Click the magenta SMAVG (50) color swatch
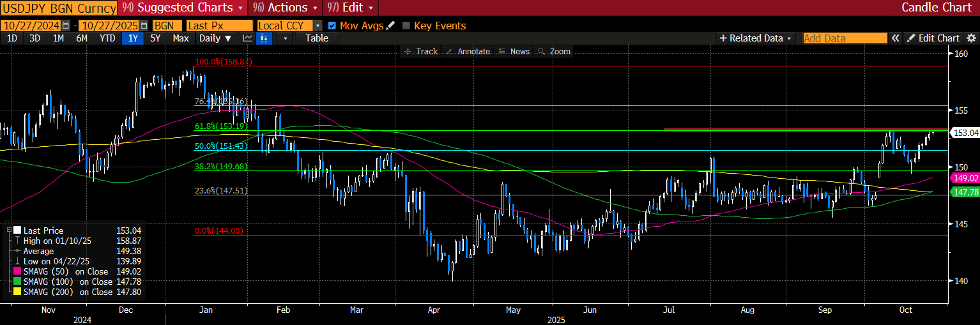The image size is (980, 325). pyautogui.click(x=17, y=271)
